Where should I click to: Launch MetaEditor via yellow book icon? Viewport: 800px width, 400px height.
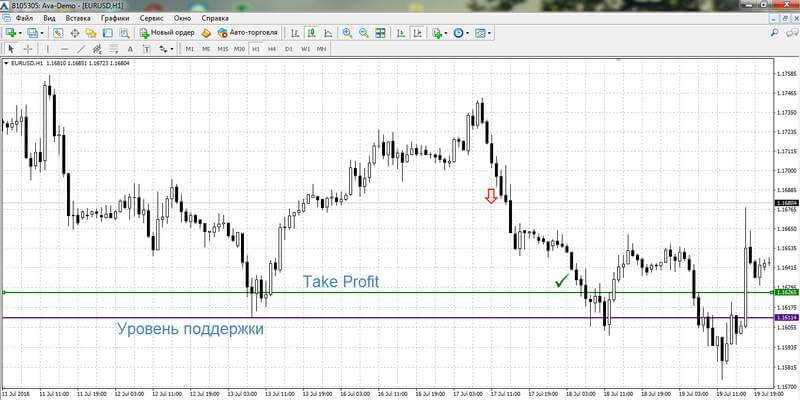click(x=206, y=33)
